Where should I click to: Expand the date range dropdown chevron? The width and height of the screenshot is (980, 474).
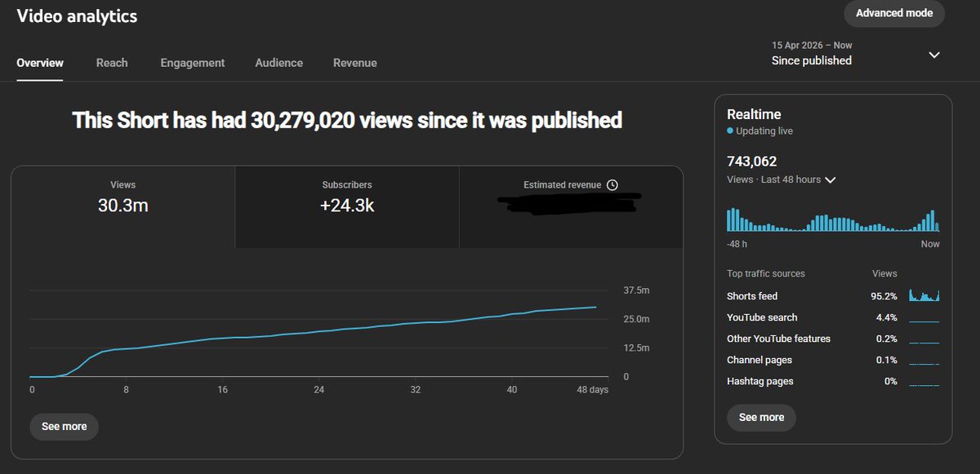934,55
